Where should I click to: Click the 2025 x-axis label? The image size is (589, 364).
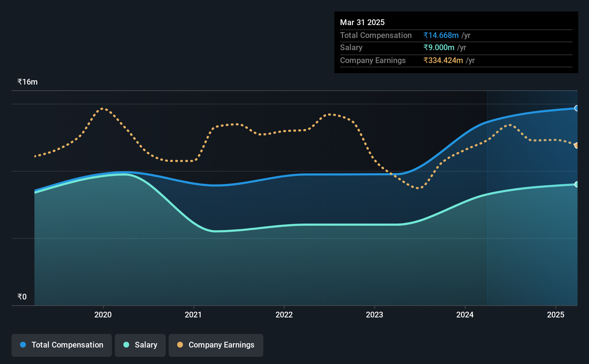(556, 315)
